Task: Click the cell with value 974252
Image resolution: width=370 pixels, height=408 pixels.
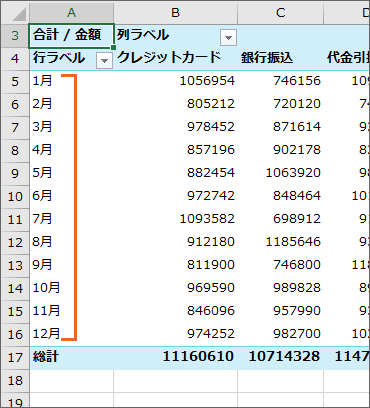Action: click(x=175, y=335)
